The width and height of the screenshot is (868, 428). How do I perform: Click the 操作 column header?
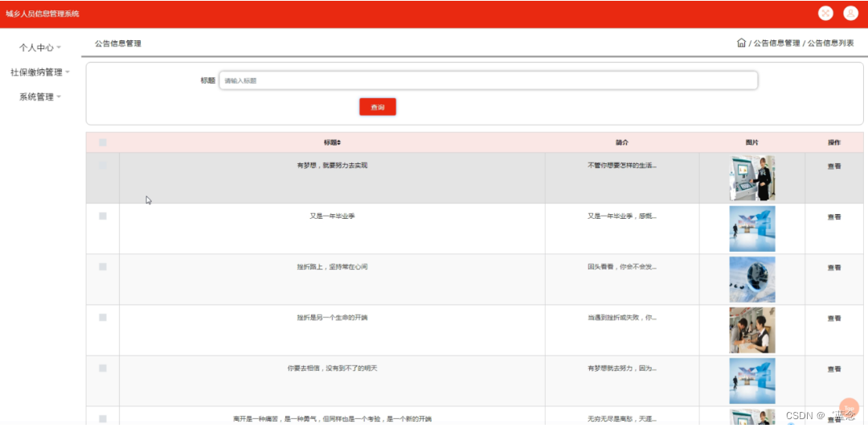[x=834, y=142]
